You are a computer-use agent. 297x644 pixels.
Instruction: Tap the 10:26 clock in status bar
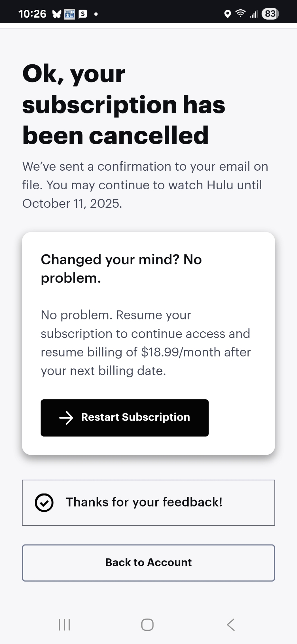click(32, 14)
